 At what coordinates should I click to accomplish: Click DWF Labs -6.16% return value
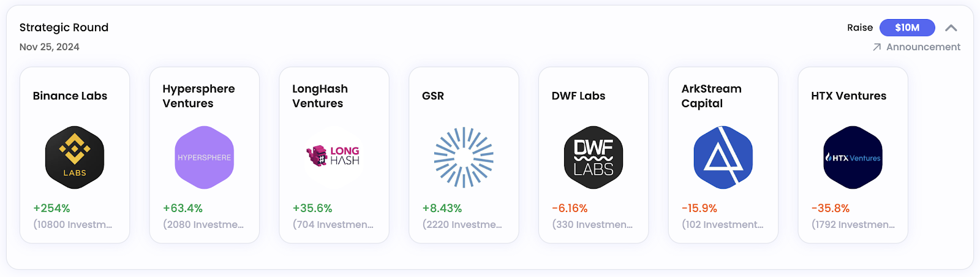point(570,208)
